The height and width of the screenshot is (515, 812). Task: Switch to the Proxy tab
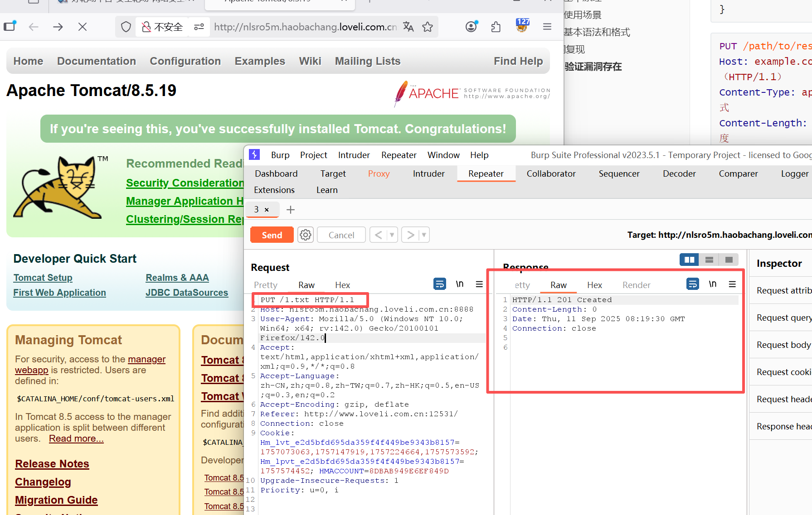pyautogui.click(x=379, y=173)
